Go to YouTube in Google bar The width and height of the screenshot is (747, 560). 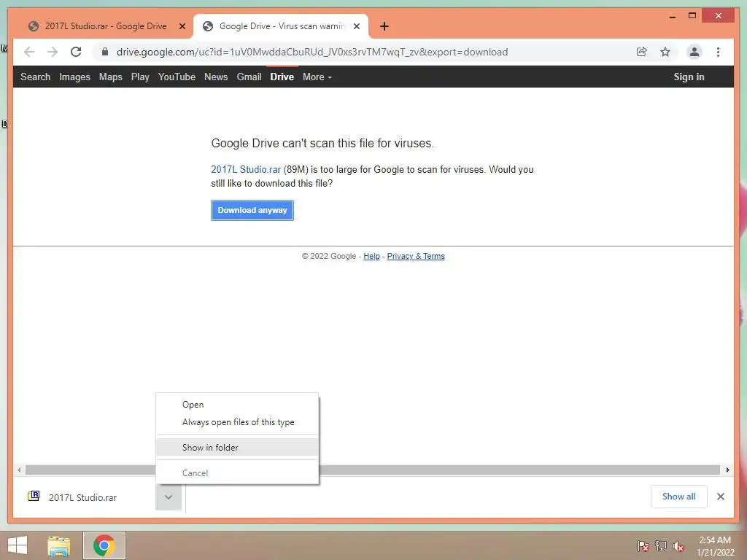[x=177, y=77]
